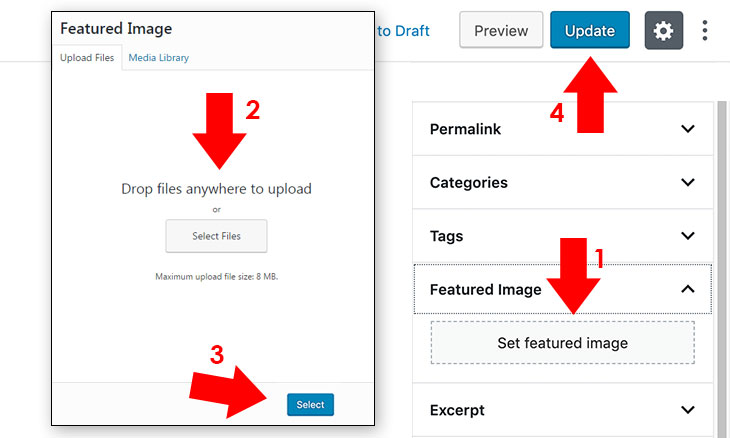Click the Select Files button
Image resolution: width=730 pixels, height=438 pixels.
[216, 236]
